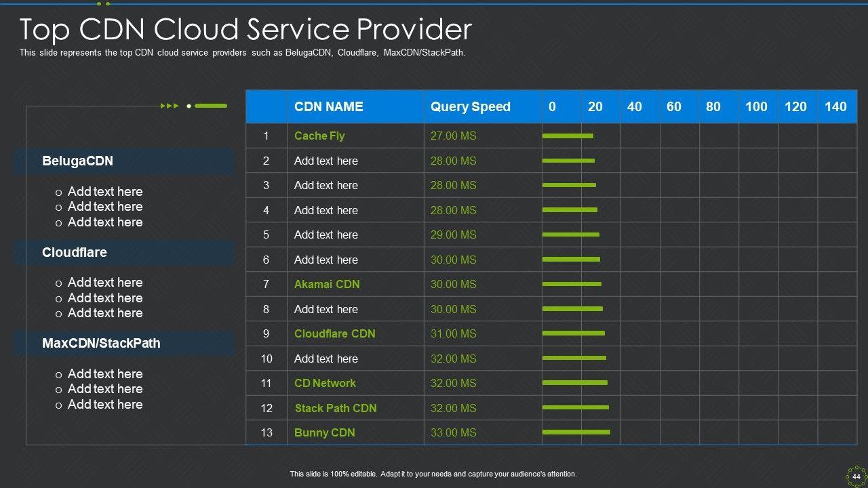
Task: Click "Add text here" in table row 10
Action: coord(326,359)
